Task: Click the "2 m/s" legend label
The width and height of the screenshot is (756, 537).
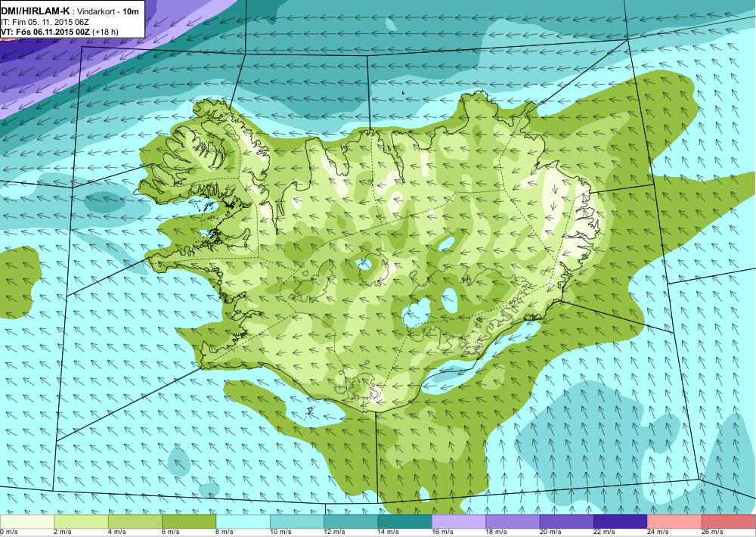Action: coord(64,532)
